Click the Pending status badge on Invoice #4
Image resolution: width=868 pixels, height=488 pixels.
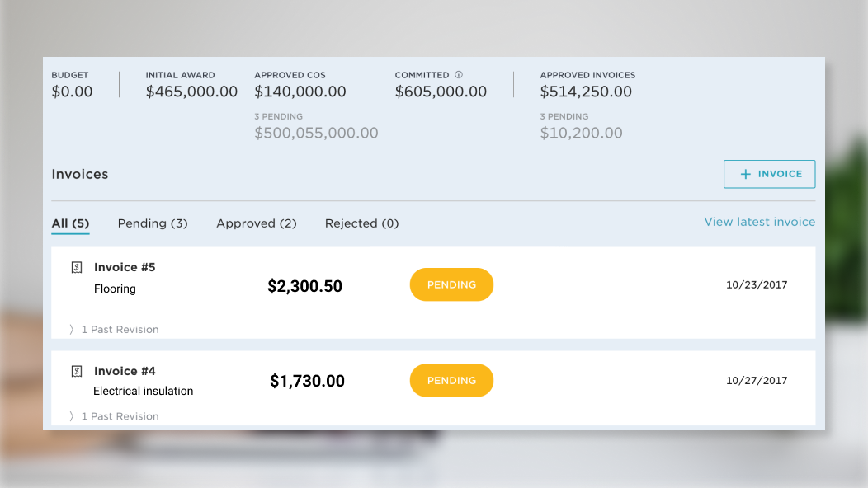451,380
